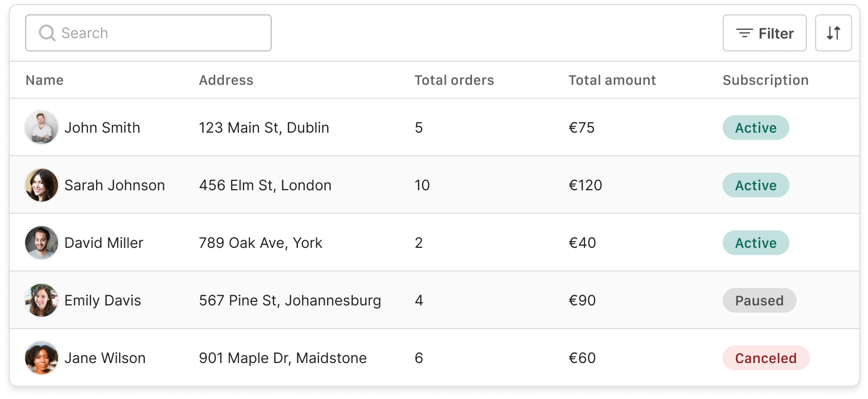Screen dimensions: 868x399
Task: Click the Total amount column header
Action: (x=612, y=80)
